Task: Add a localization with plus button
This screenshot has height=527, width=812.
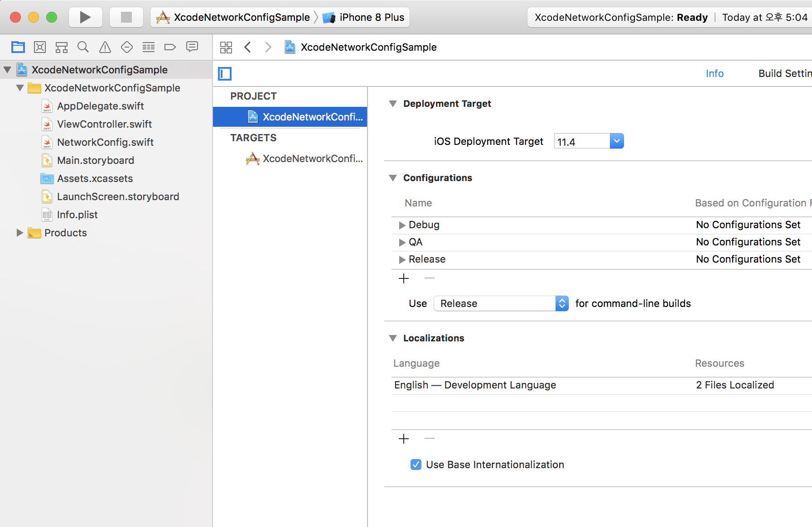Action: pos(404,439)
